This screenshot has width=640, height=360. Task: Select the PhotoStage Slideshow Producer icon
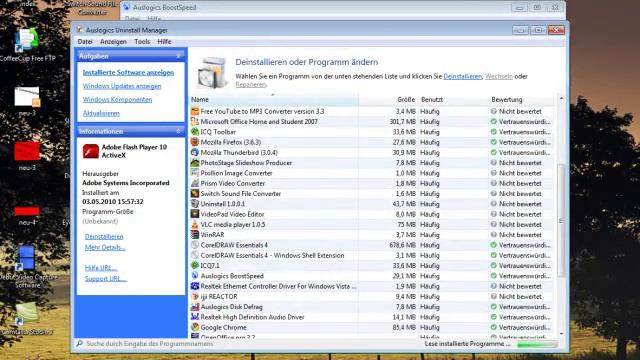[x=195, y=162]
